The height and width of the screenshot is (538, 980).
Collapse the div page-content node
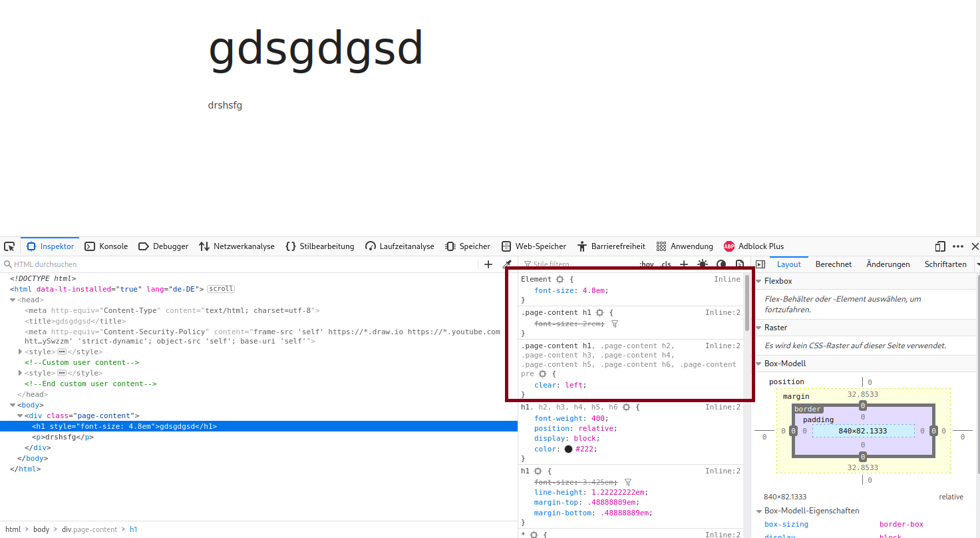click(21, 415)
